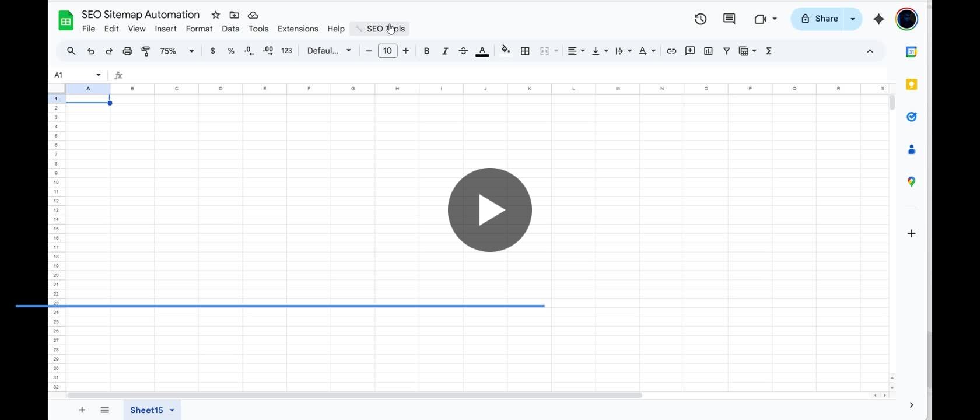Create a filter
Viewport: 980px width, 420px height.
click(x=727, y=51)
